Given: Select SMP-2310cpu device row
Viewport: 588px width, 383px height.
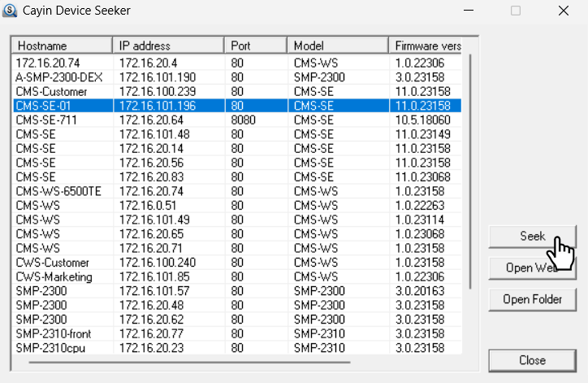Looking at the screenshot, I should click(237, 348).
